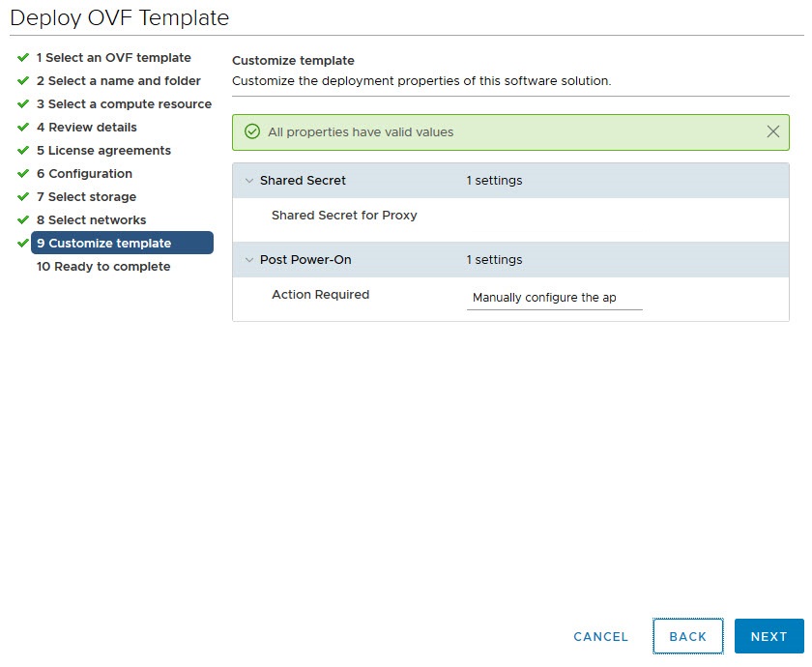Open step 8 Select networks
The image size is (812, 667).
coord(91,220)
